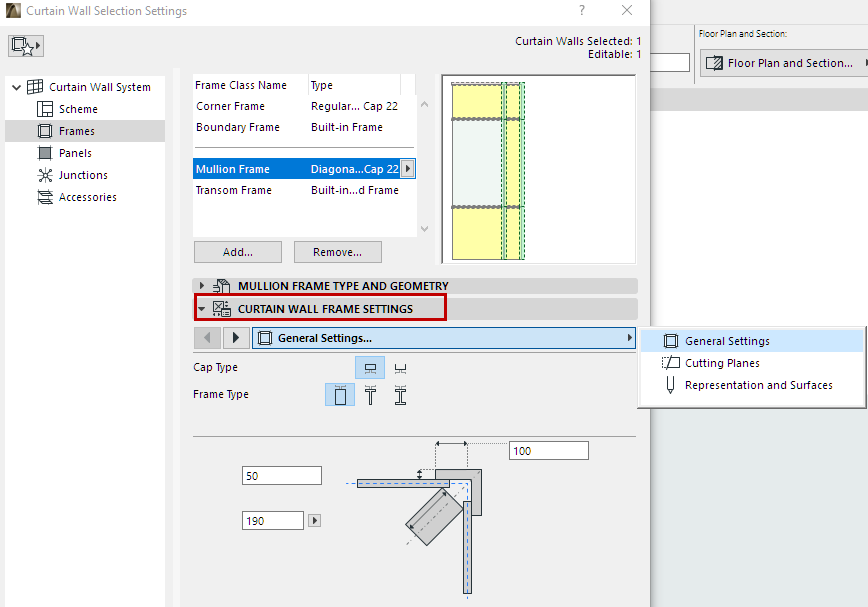
Task: Choose Representation and Surfaces menu entry
Action: [x=752, y=385]
